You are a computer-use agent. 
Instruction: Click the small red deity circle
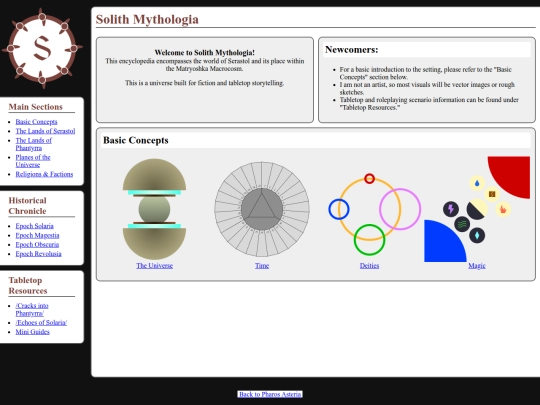(369, 178)
